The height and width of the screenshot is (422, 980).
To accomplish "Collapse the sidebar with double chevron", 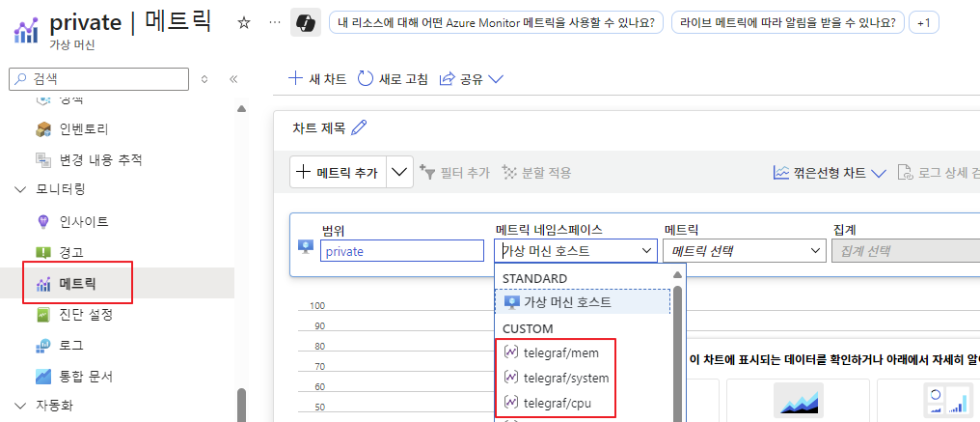I will (x=233, y=79).
